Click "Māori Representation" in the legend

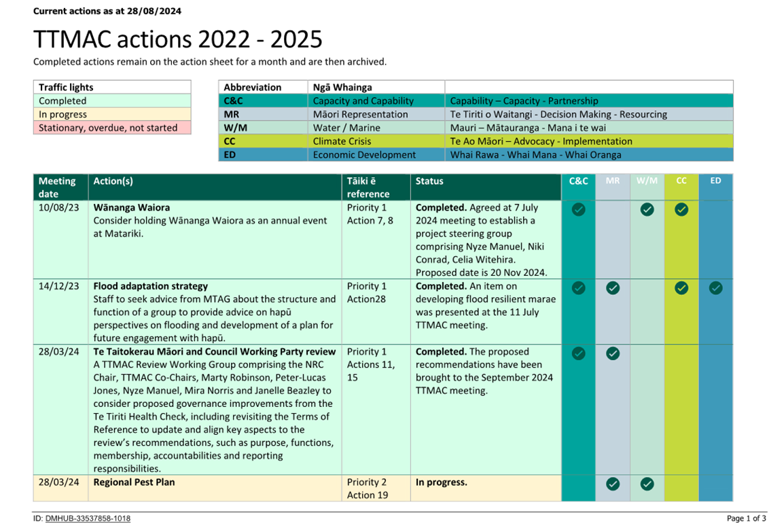[361, 114]
